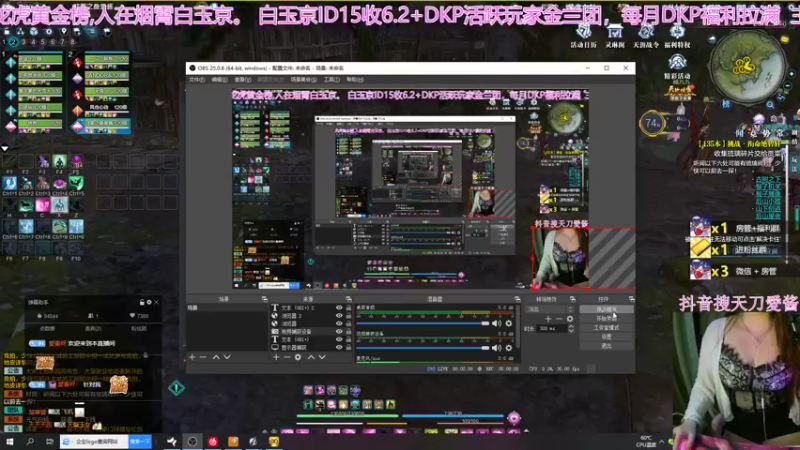Click the red NetEase music taskbar icon

pos(213,441)
